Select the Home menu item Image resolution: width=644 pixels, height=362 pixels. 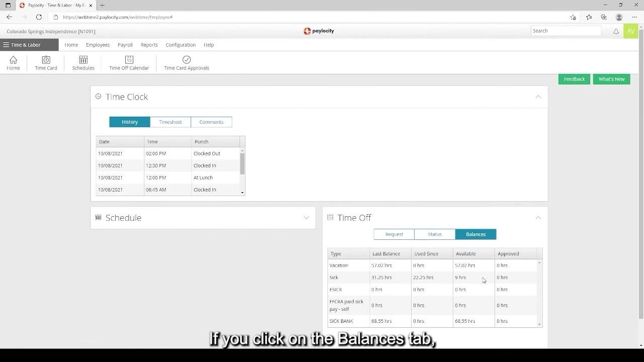[x=71, y=45]
